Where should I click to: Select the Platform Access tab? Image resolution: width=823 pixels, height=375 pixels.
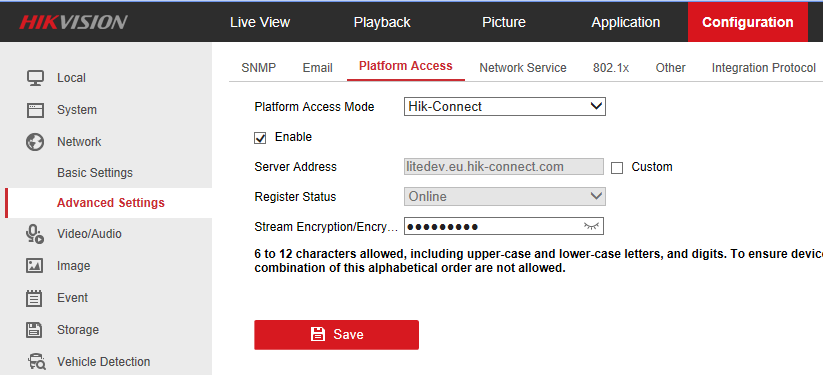coord(406,66)
